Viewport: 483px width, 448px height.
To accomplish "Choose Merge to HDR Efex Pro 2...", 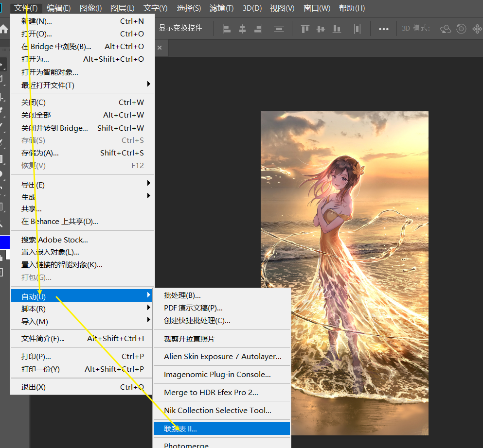I will coord(222,392).
